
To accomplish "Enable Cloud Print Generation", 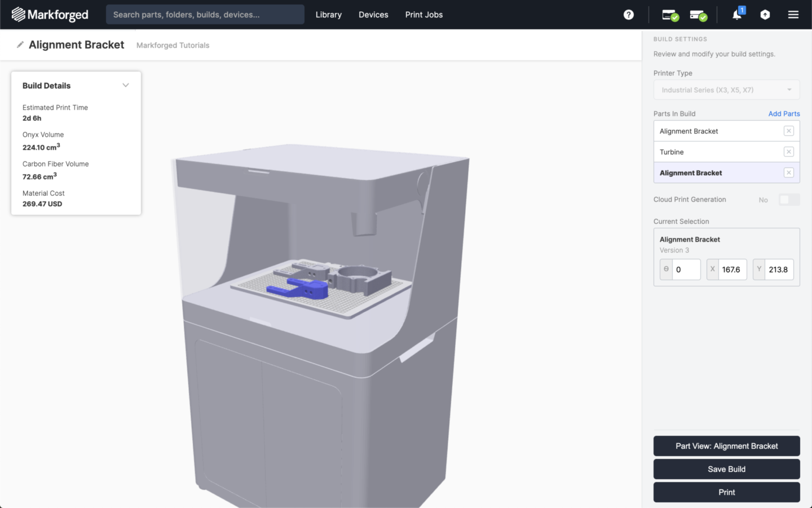I will [789, 199].
